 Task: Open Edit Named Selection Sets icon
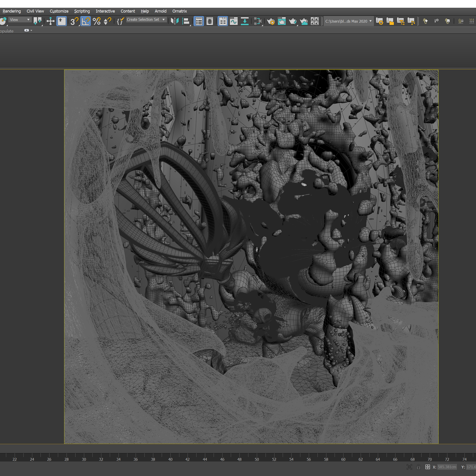[x=120, y=21]
